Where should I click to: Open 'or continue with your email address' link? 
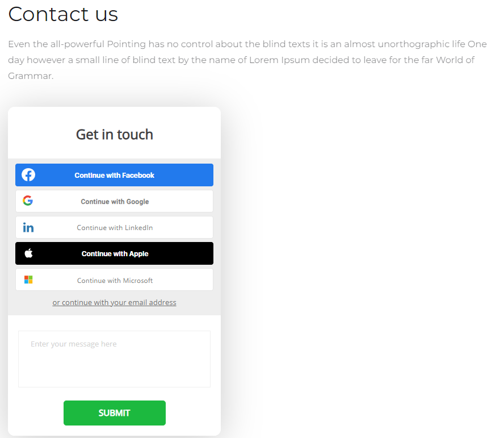(x=115, y=303)
